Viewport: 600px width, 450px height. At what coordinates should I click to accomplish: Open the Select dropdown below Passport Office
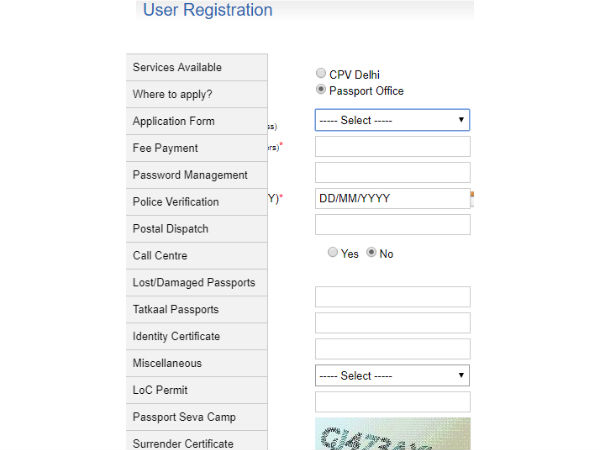[x=392, y=120]
